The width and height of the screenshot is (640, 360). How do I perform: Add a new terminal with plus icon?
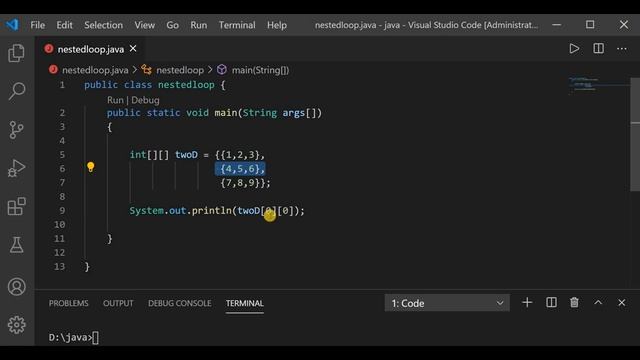[x=527, y=302]
